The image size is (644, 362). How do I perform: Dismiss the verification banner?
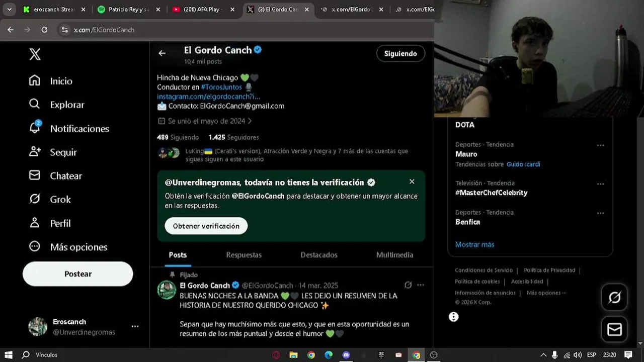coord(412,182)
